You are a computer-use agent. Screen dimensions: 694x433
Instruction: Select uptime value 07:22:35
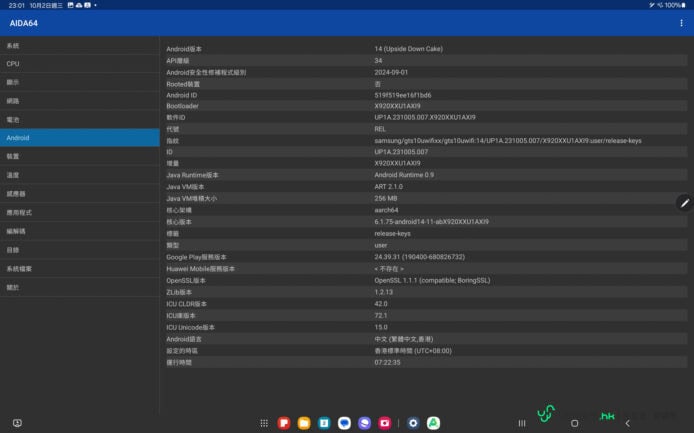387,362
